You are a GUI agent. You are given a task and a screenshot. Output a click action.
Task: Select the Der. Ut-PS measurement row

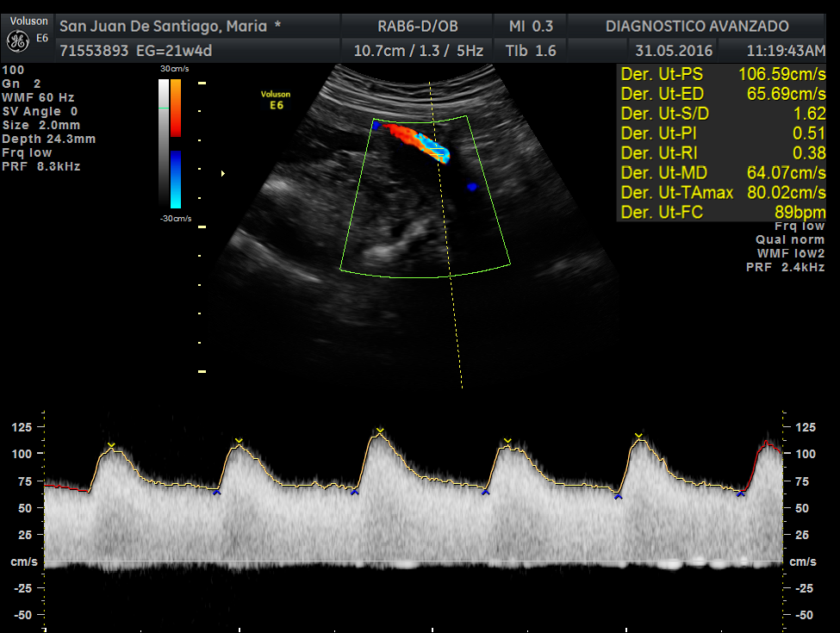pyautogui.click(x=722, y=74)
